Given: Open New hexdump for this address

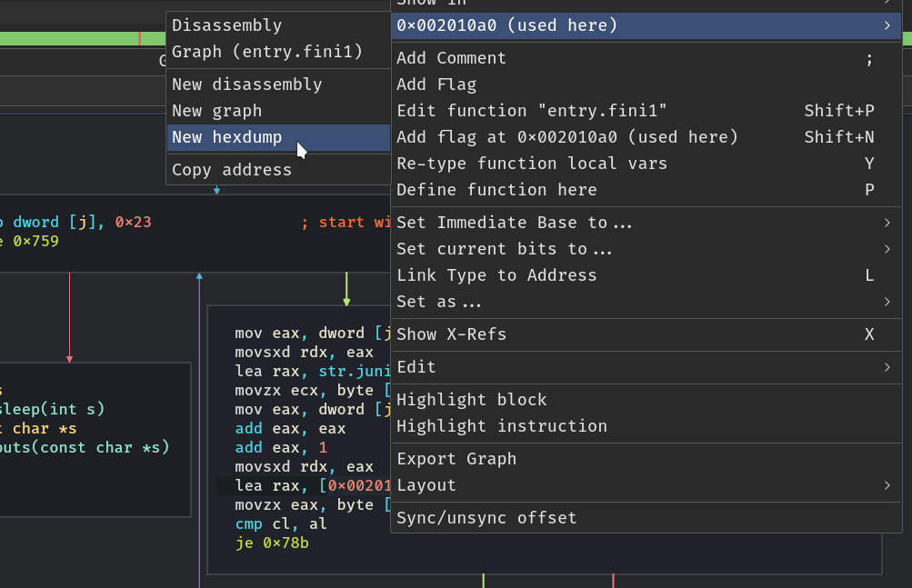Looking at the screenshot, I should pyautogui.click(x=227, y=137).
